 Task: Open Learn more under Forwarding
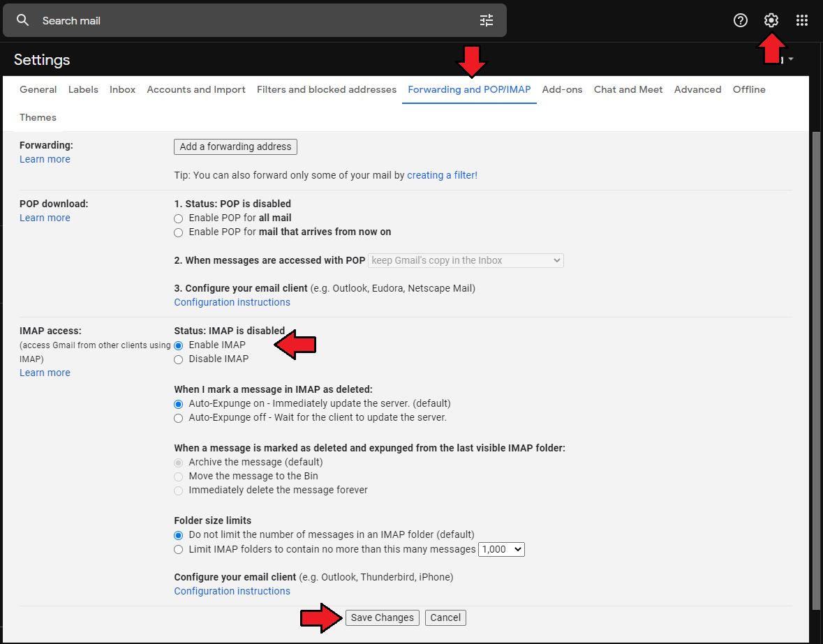pyautogui.click(x=45, y=159)
